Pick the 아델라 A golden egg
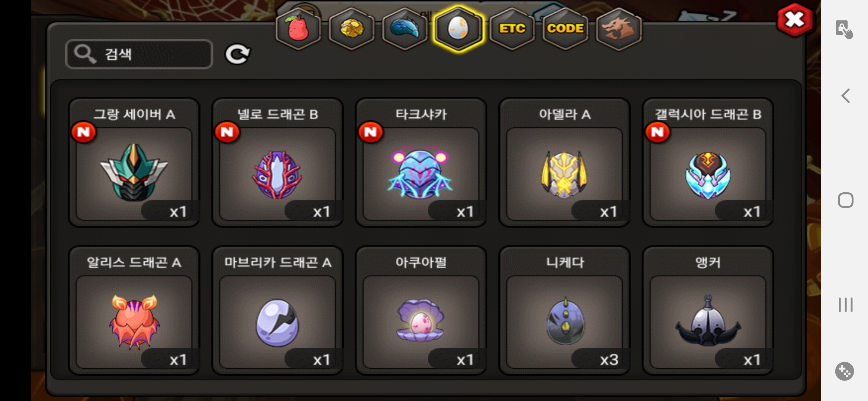 click(565, 162)
